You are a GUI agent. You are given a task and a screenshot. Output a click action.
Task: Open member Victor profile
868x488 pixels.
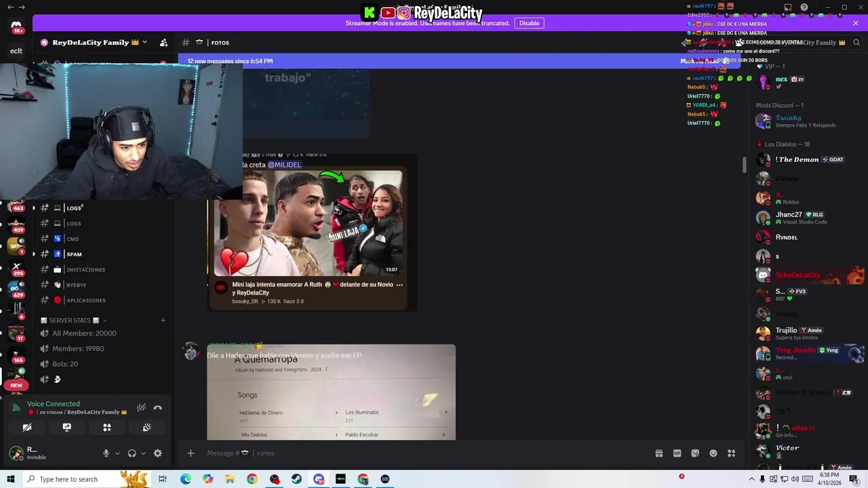[807, 451]
